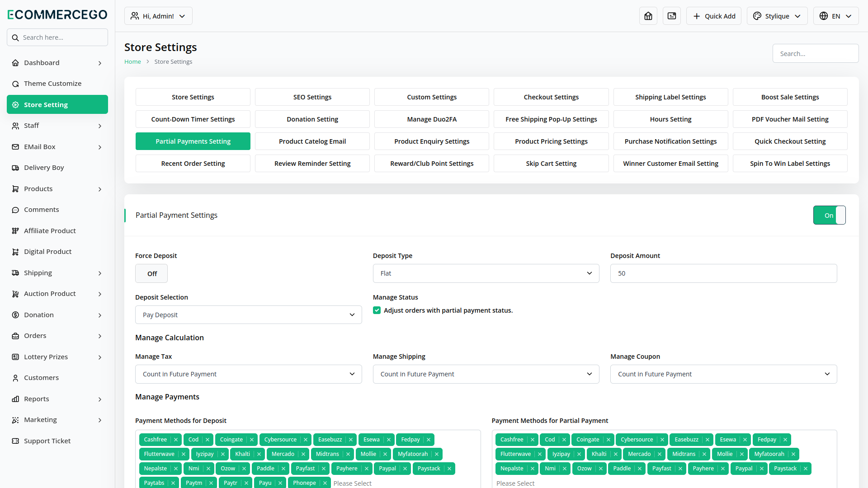The height and width of the screenshot is (488, 868).
Task: Click the EMail Box envelope icon
Action: tap(15, 147)
